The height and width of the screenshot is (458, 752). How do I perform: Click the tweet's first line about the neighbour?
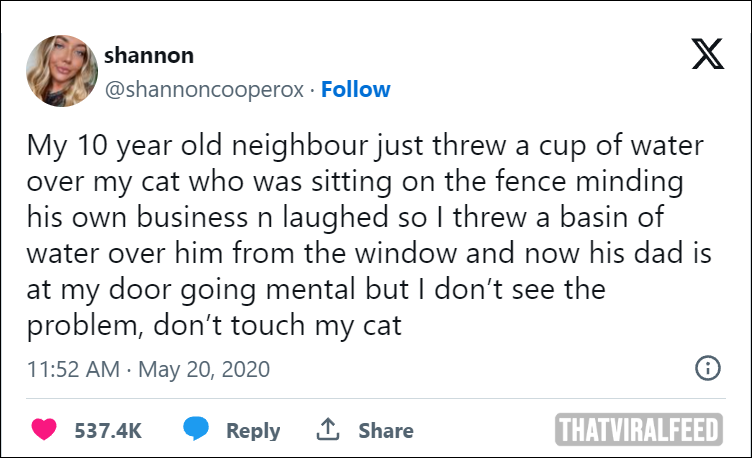[365, 145]
